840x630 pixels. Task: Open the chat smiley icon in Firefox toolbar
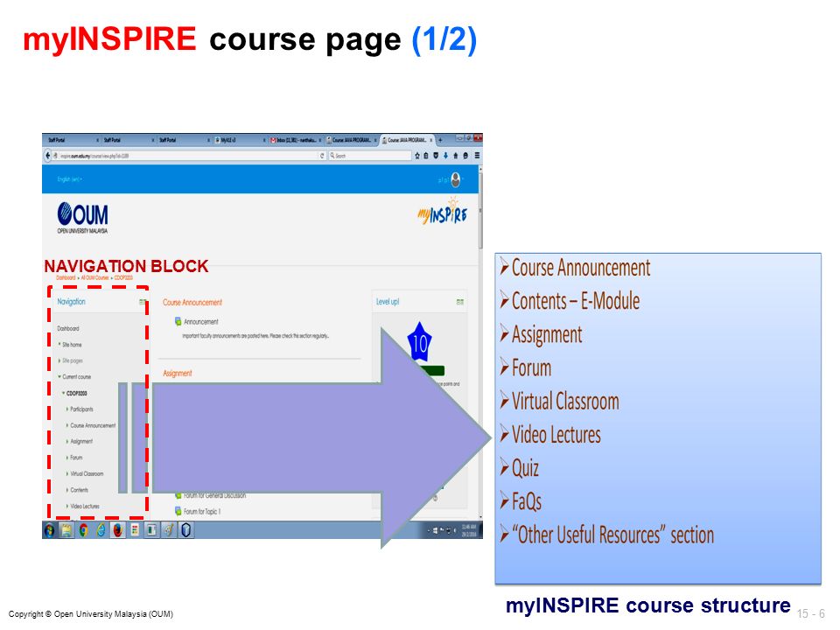point(465,156)
